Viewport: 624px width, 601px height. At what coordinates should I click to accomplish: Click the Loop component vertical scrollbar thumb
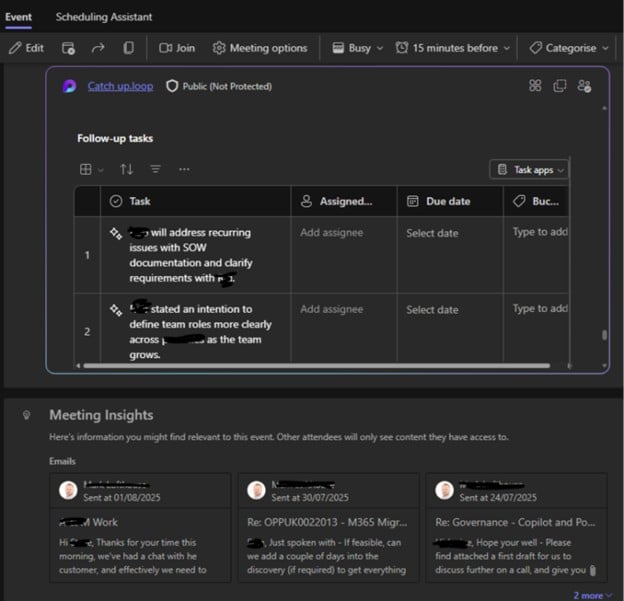pyautogui.click(x=604, y=335)
